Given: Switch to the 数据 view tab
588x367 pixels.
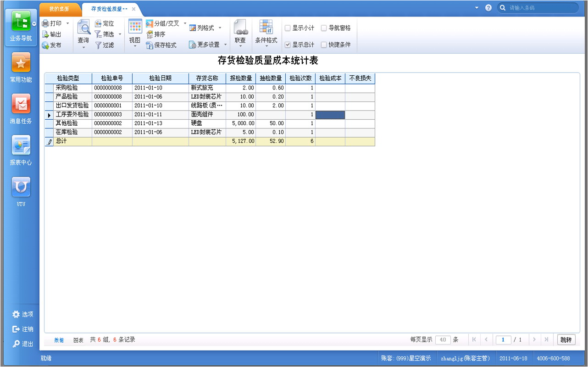Looking at the screenshot, I should [x=59, y=340].
